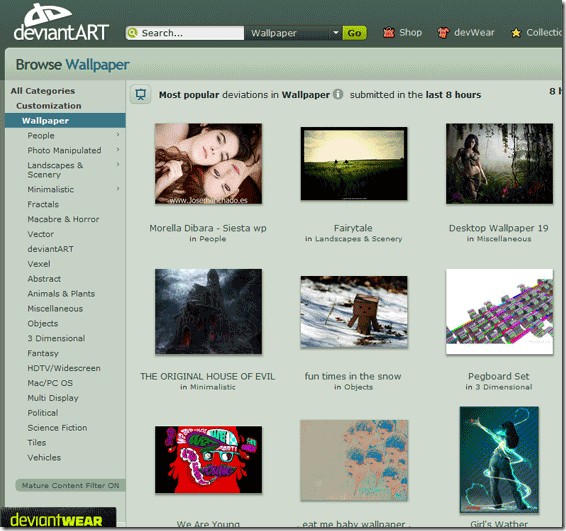Click the Wallpaper link in Browse heading
The image size is (566, 531).
(97, 65)
